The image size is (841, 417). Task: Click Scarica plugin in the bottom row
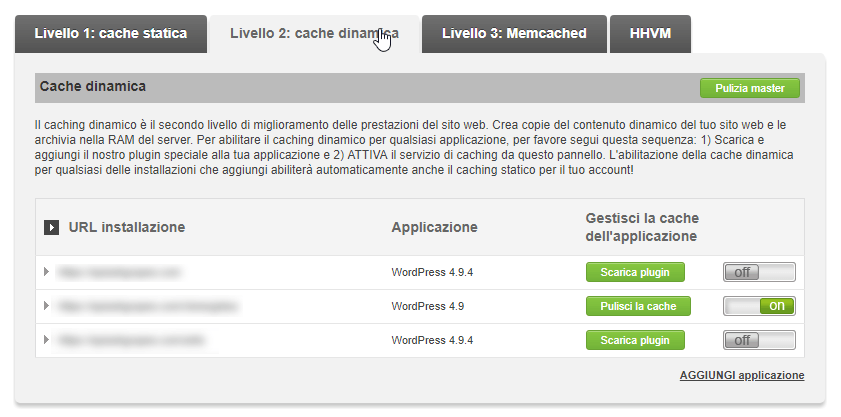(635, 340)
